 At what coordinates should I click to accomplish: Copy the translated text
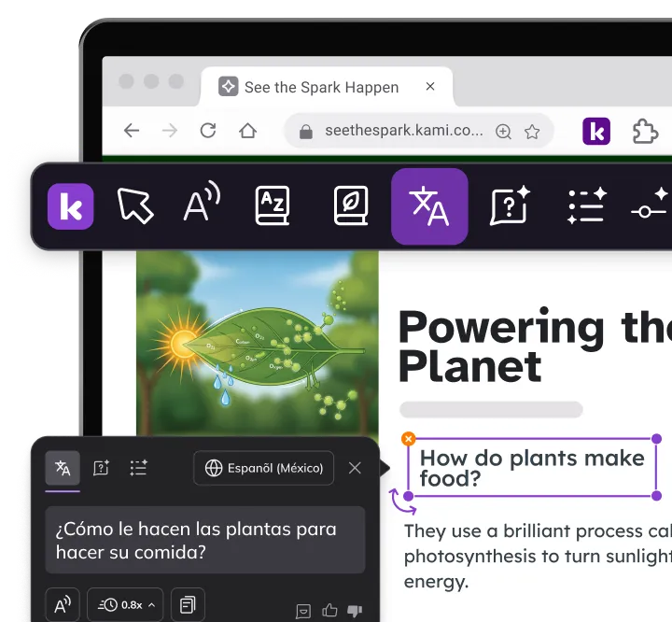click(188, 605)
